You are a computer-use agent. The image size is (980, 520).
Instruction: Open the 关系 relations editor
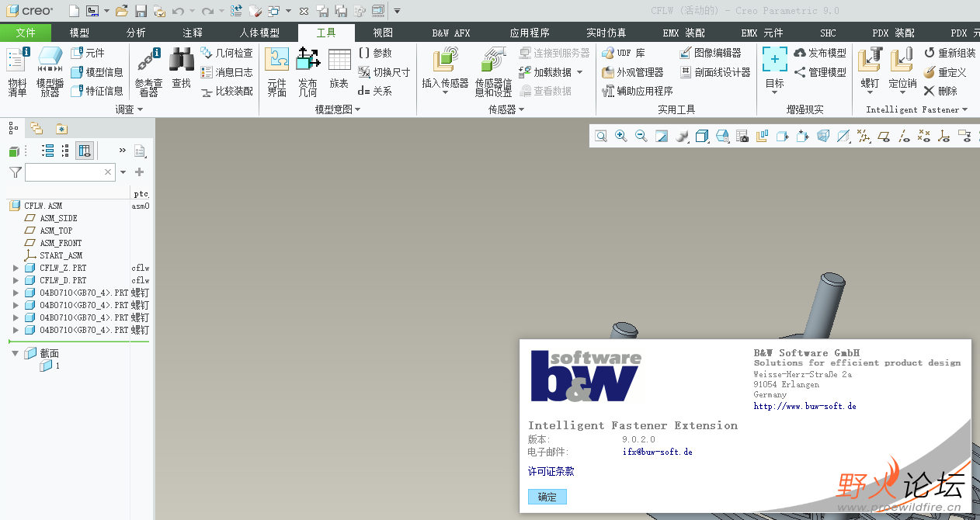pos(375,91)
